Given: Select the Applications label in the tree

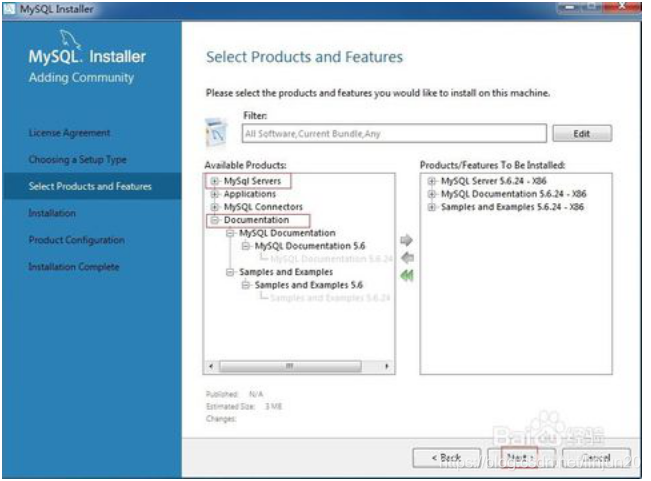Looking at the screenshot, I should coord(250,194).
